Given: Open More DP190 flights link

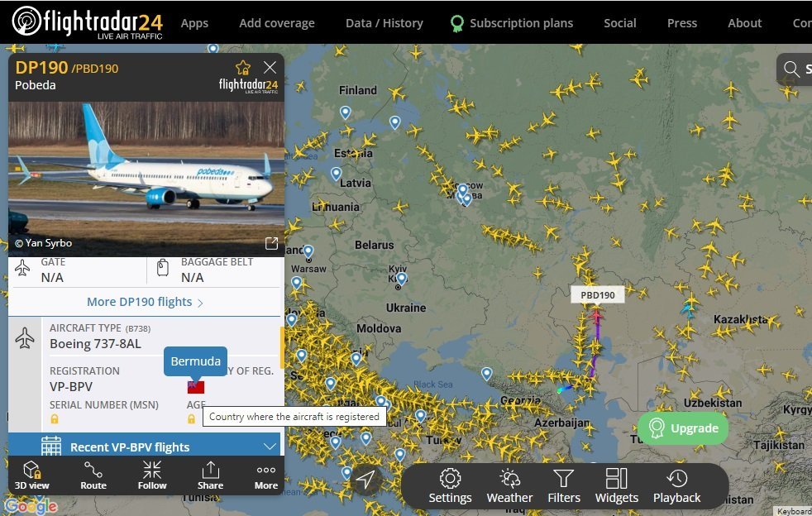Looking at the screenshot, I should tap(145, 302).
